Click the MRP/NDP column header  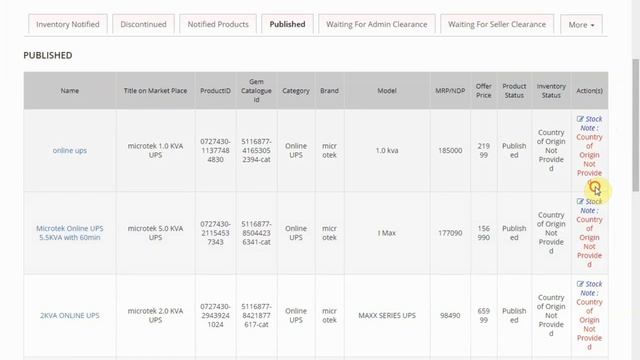450,91
